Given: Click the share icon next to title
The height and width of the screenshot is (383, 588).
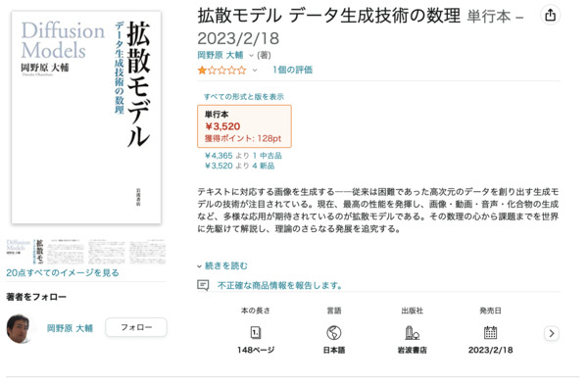Looking at the screenshot, I should coord(550,16).
